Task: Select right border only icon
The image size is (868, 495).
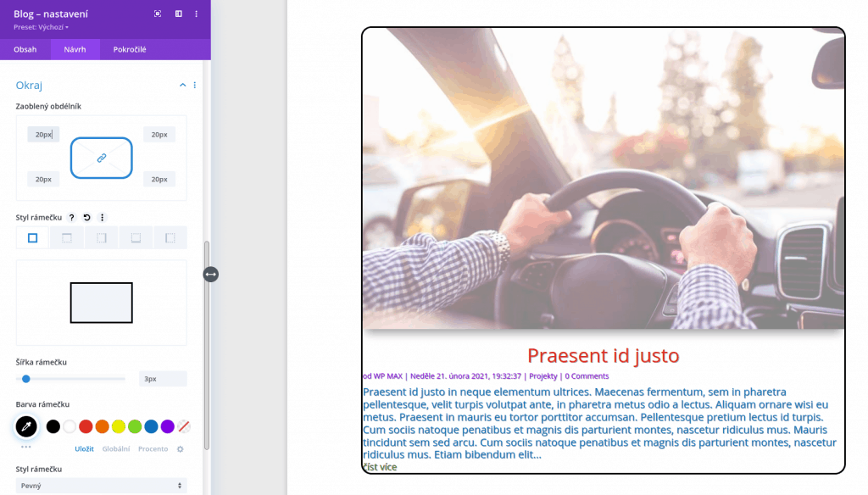Action: [102, 238]
